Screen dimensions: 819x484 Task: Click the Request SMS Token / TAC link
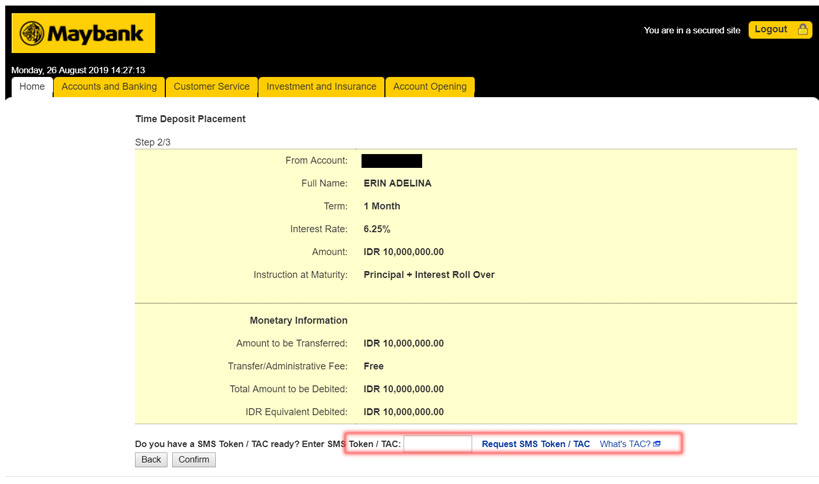pyautogui.click(x=535, y=444)
